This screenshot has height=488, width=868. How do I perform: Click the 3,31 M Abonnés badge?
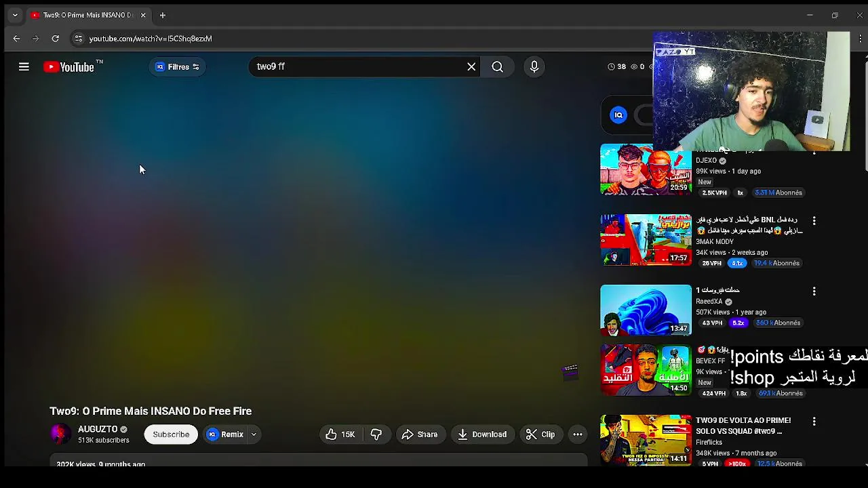[x=778, y=192]
